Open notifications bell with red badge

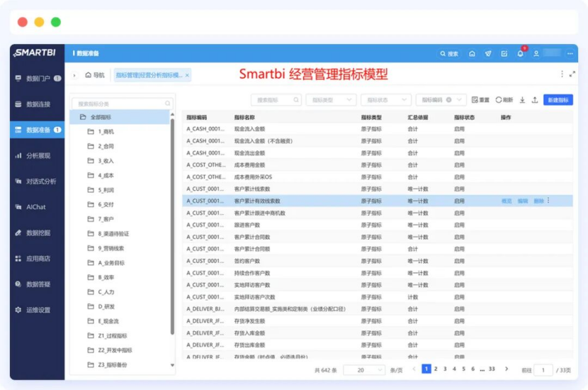click(x=521, y=53)
